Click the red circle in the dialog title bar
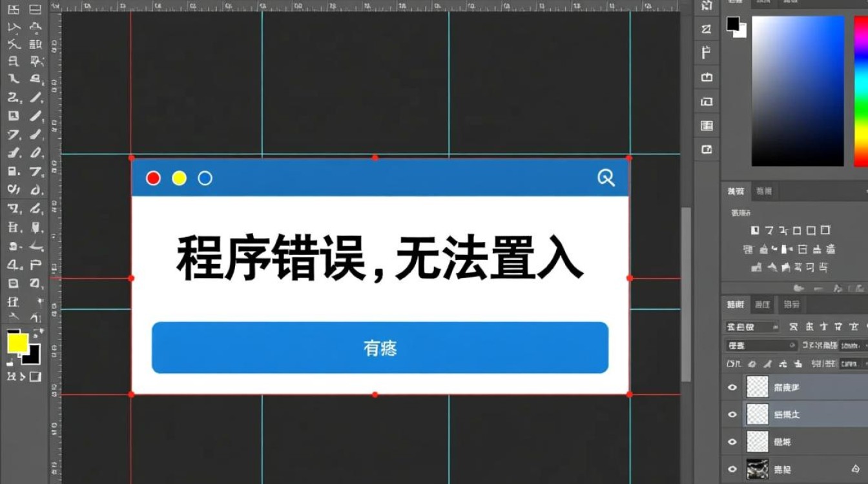Image resolution: width=868 pixels, height=484 pixels. pyautogui.click(x=153, y=178)
